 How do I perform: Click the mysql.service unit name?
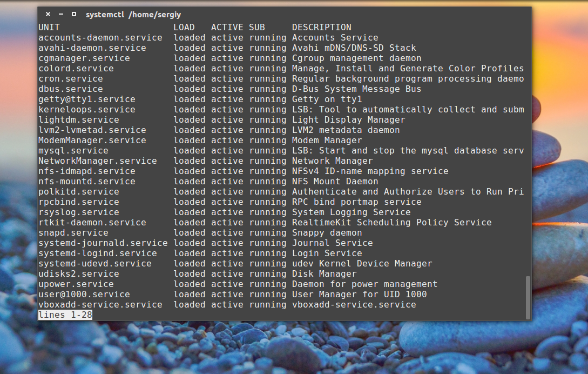[73, 151]
